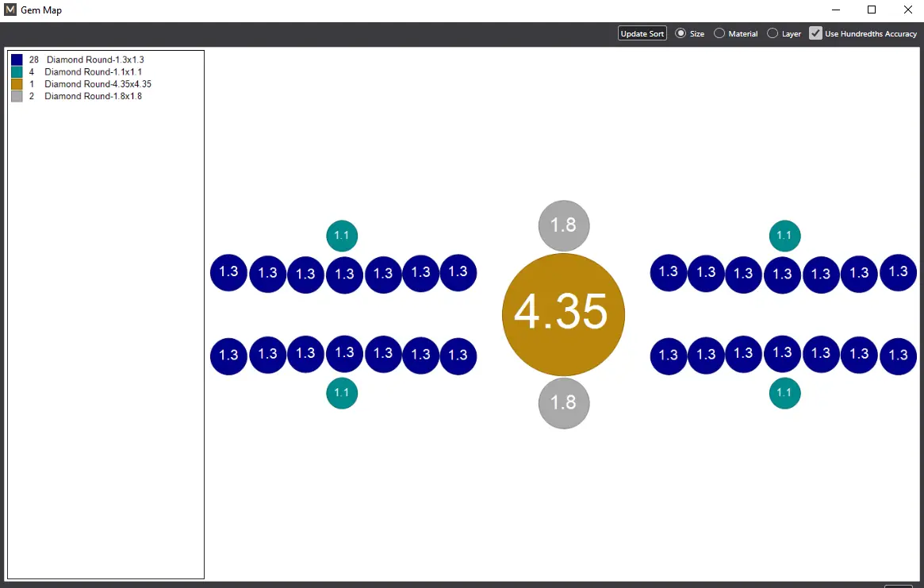Image resolution: width=924 pixels, height=588 pixels.
Task: Select Diamond Round-1.3x1.3 legend entry
Action: coord(94,60)
